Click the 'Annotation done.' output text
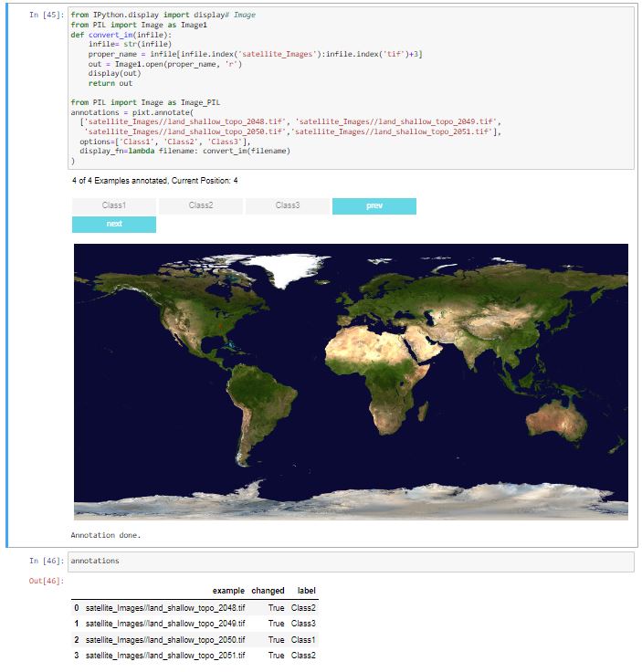The height and width of the screenshot is (672, 642). pyautogui.click(x=106, y=535)
